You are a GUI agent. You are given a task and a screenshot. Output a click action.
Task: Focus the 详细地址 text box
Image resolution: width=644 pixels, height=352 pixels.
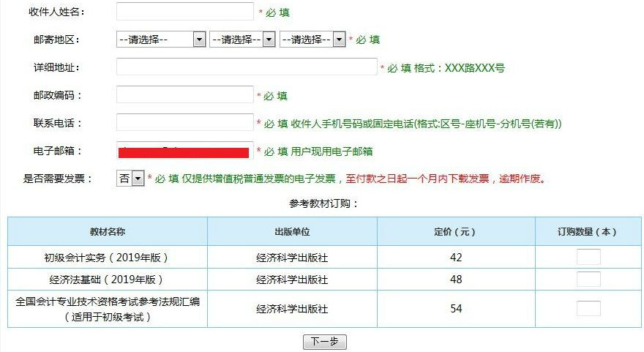pyautogui.click(x=247, y=67)
